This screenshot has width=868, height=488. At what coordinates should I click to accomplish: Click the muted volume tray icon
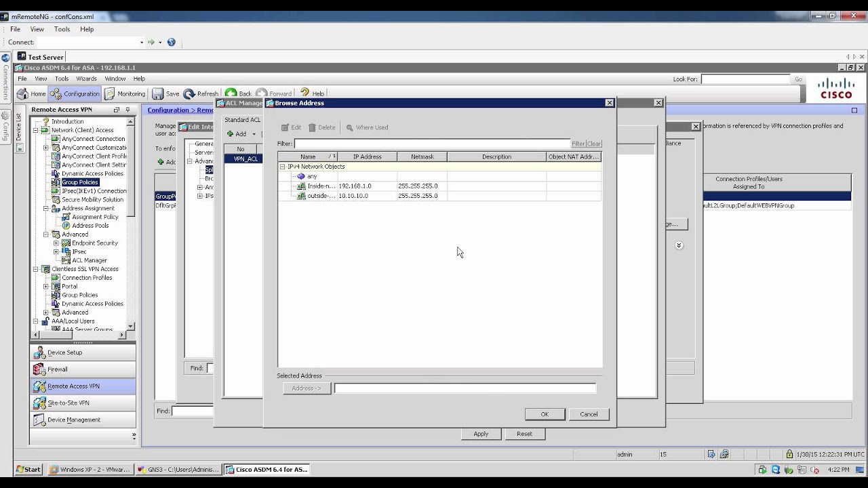pos(814,469)
